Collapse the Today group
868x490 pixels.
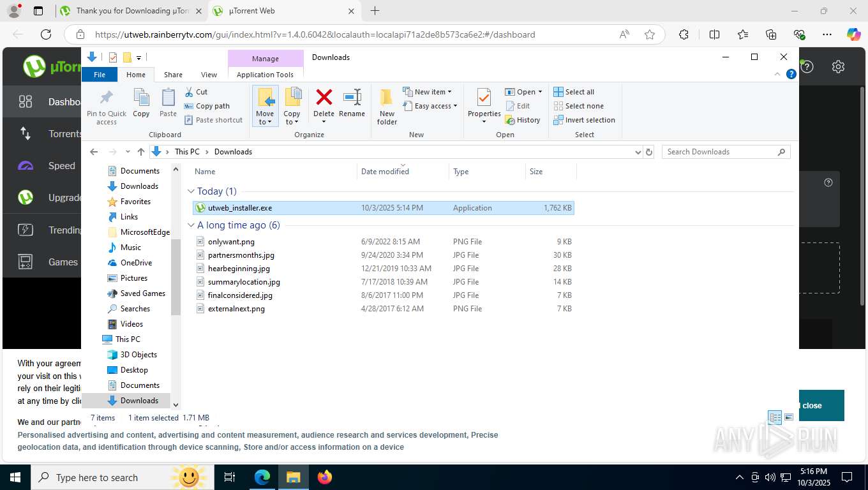(191, 191)
